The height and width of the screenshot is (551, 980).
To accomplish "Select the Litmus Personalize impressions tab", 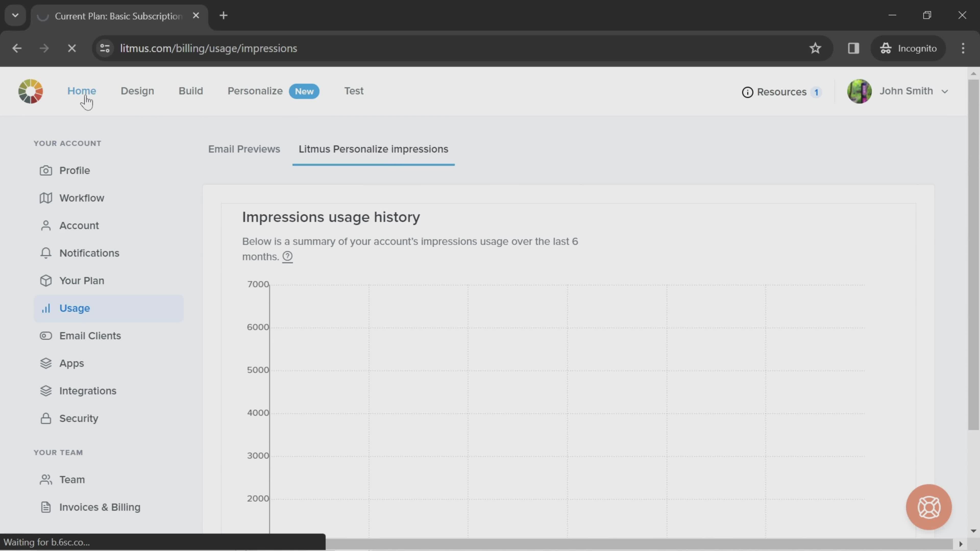I will (373, 149).
